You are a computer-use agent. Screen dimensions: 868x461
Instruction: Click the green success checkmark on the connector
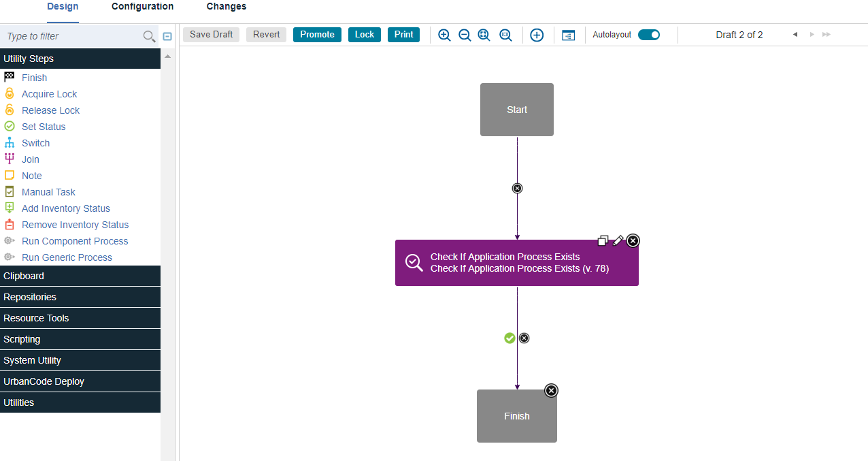(x=510, y=338)
